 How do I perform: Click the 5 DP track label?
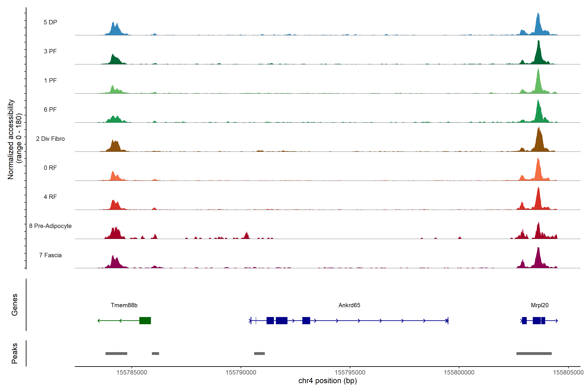pos(50,22)
